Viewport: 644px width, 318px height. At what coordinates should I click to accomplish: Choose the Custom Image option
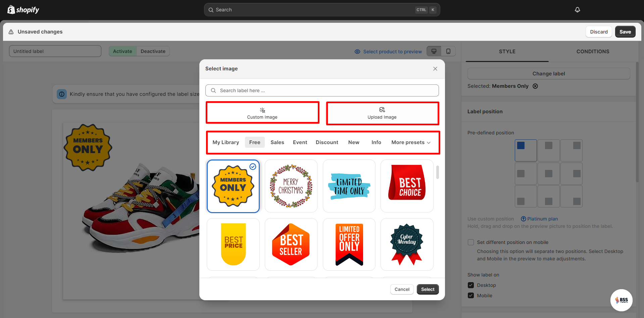[262, 113]
